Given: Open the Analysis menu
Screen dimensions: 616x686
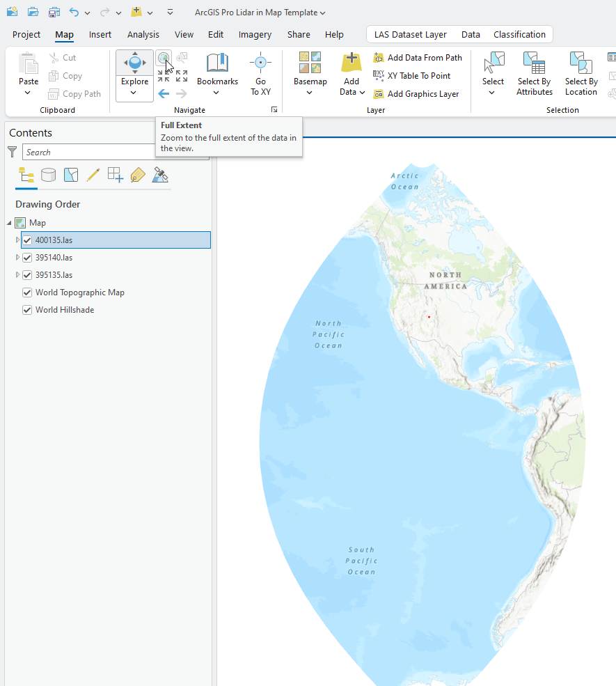Looking at the screenshot, I should [x=143, y=34].
